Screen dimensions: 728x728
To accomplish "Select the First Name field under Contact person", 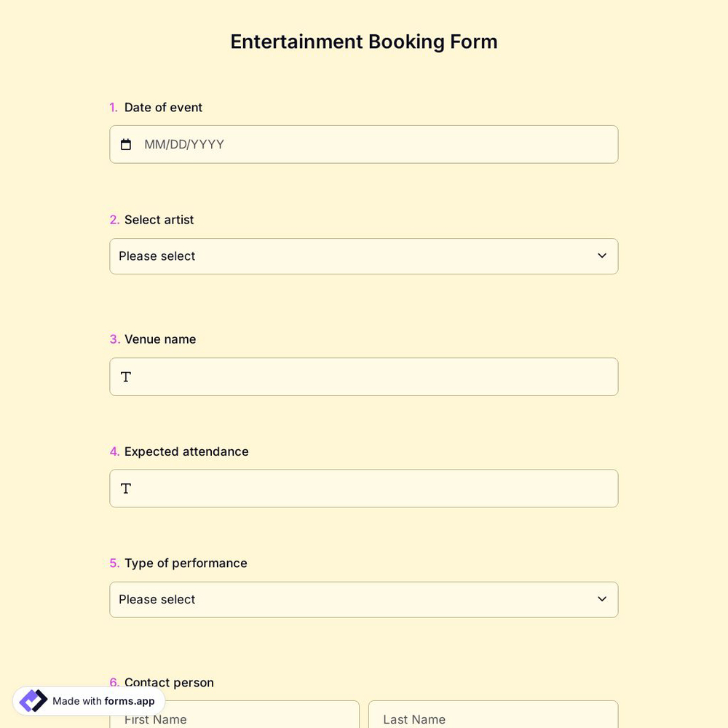I will coord(233,719).
